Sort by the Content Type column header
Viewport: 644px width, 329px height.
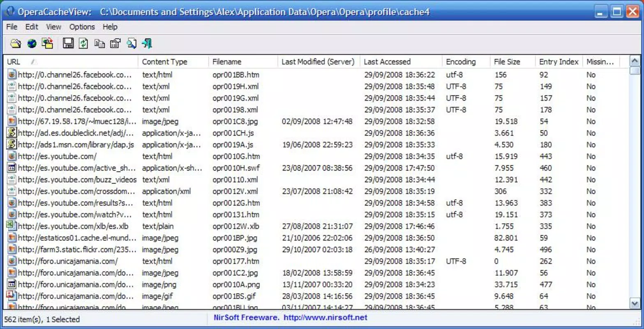click(x=173, y=62)
